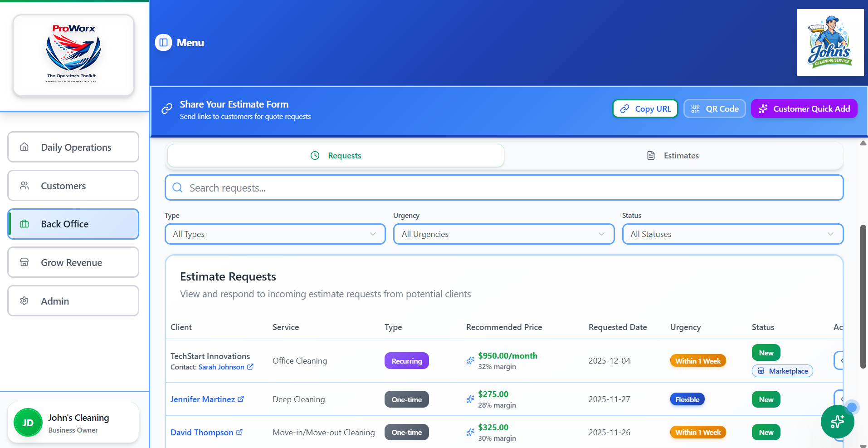This screenshot has height=448, width=868.
Task: Open the All Types dropdown
Action: click(275, 234)
